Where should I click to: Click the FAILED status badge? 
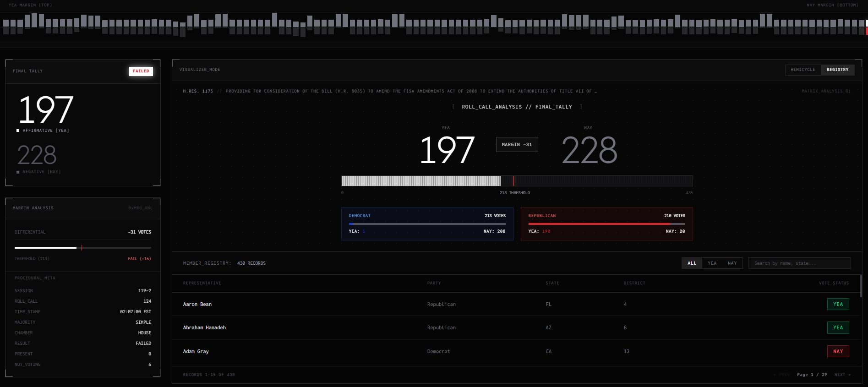point(141,71)
